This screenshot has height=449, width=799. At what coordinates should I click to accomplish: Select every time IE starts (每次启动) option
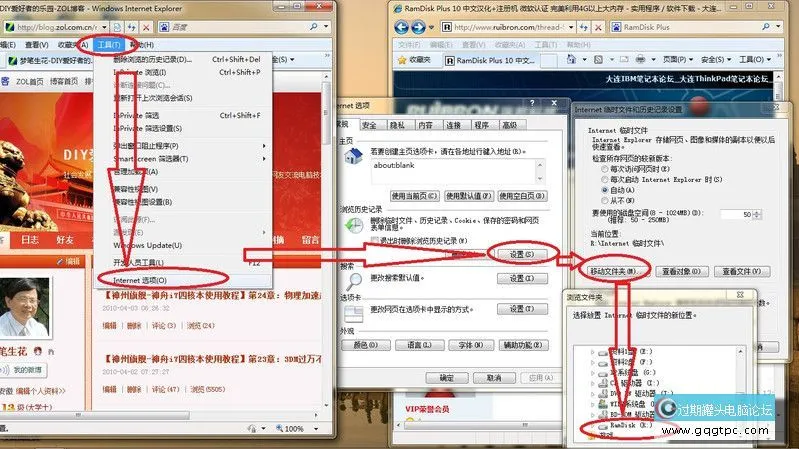click(605, 179)
